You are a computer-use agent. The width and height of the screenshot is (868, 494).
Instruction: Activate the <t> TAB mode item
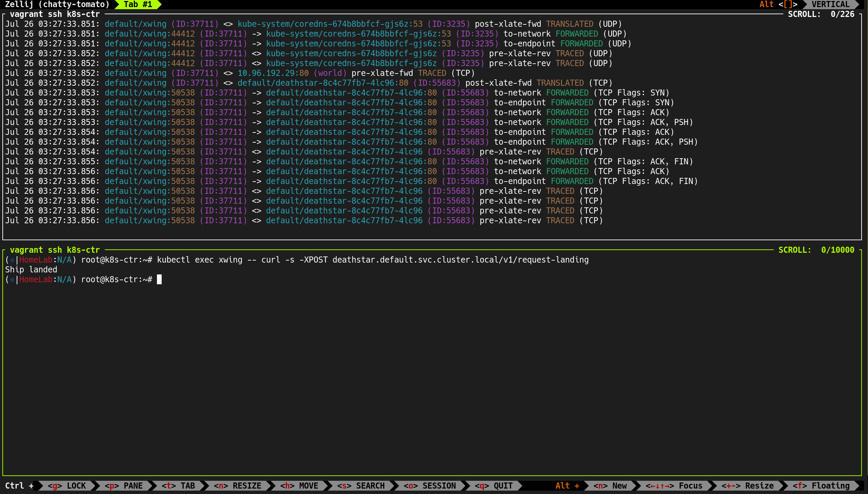(x=178, y=486)
